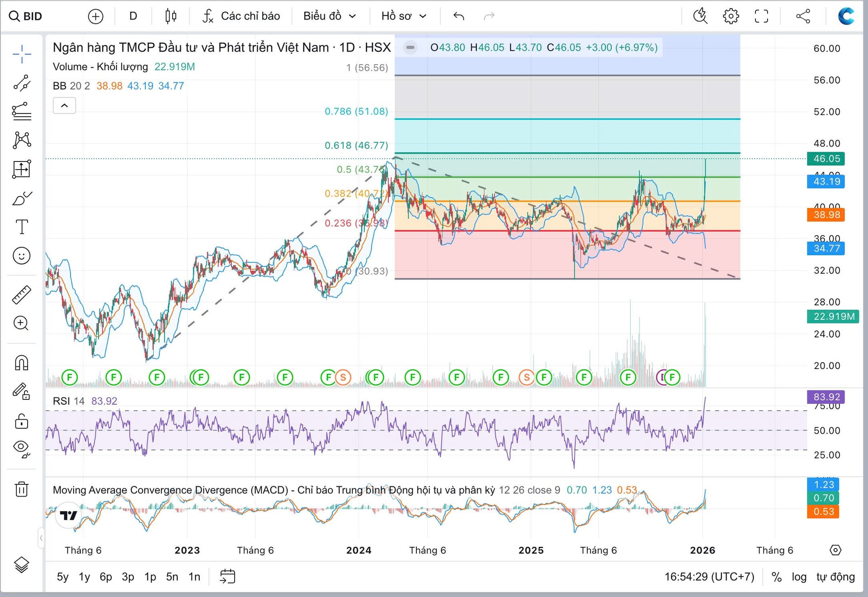The width and height of the screenshot is (868, 597).
Task: Select the 3p time range
Action: click(128, 577)
